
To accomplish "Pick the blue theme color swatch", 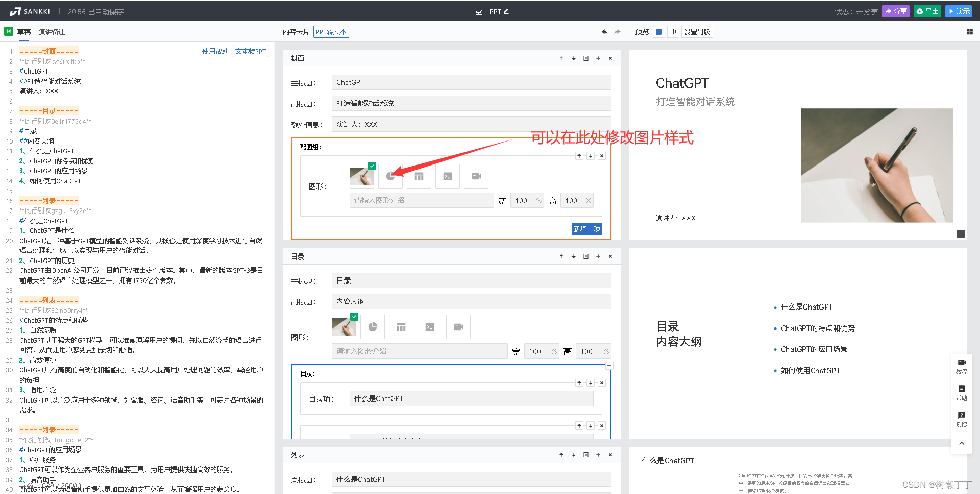I will 659,32.
